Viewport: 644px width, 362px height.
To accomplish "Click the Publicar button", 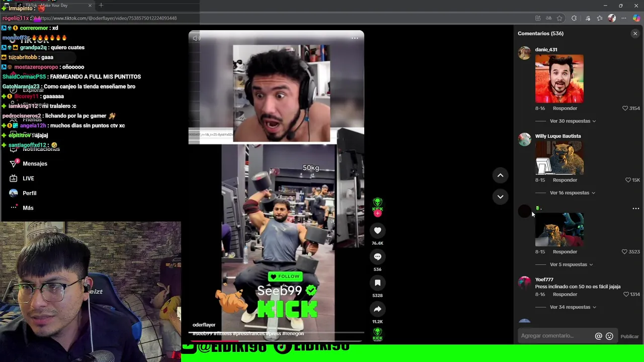I will tap(629, 336).
